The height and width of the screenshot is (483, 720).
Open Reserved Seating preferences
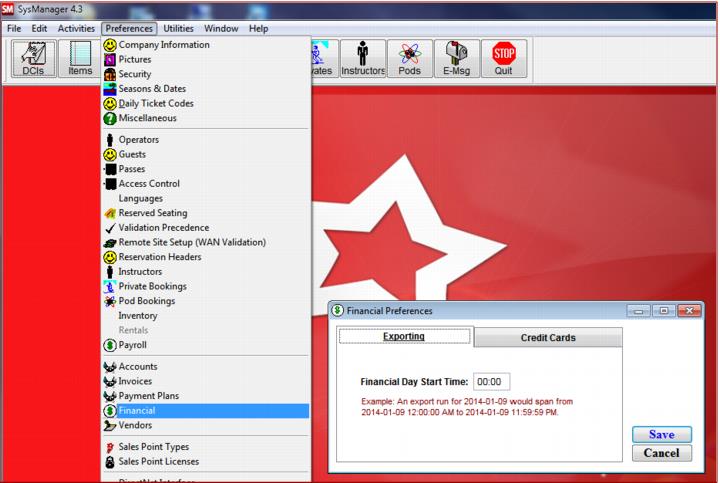pyautogui.click(x=152, y=213)
